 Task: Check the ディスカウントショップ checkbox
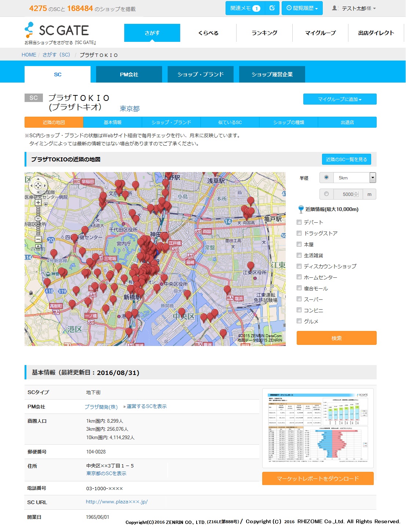(x=299, y=266)
